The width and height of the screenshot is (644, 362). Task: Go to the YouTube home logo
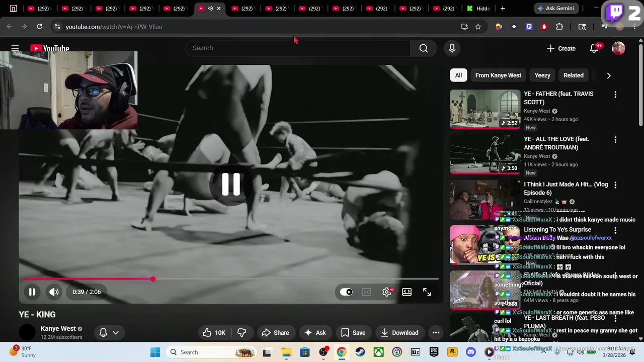[x=49, y=48]
